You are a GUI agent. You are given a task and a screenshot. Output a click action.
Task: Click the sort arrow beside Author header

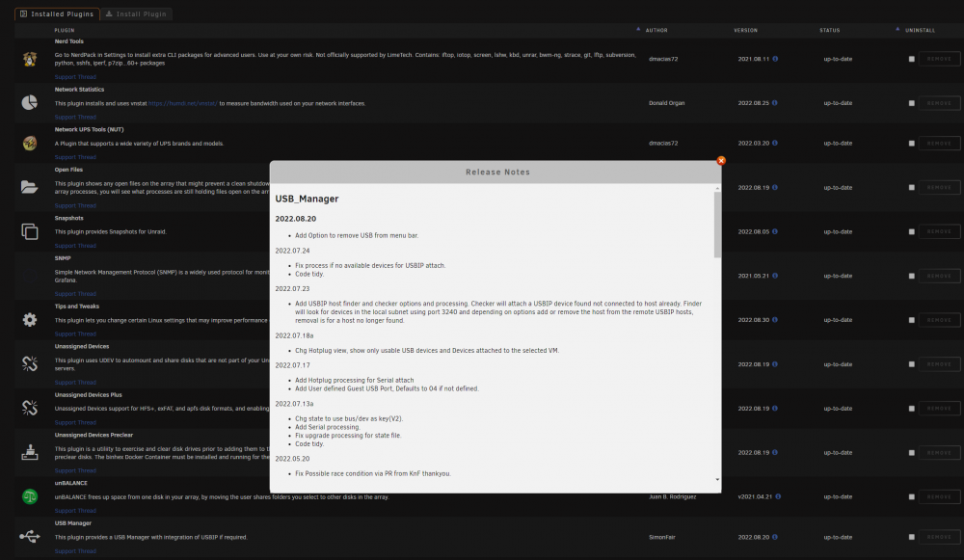coord(638,29)
